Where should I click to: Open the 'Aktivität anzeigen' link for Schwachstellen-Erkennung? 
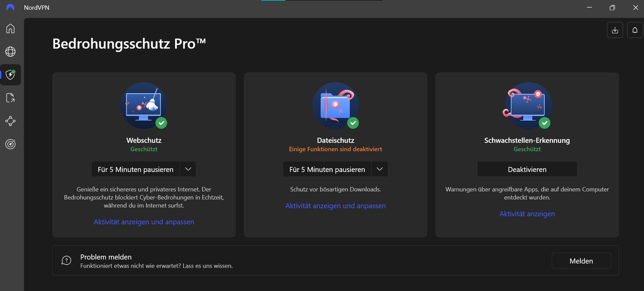pos(527,214)
